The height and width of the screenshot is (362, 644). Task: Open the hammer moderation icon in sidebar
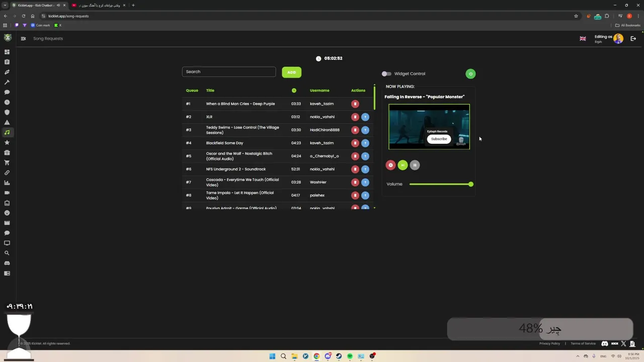coord(7,82)
